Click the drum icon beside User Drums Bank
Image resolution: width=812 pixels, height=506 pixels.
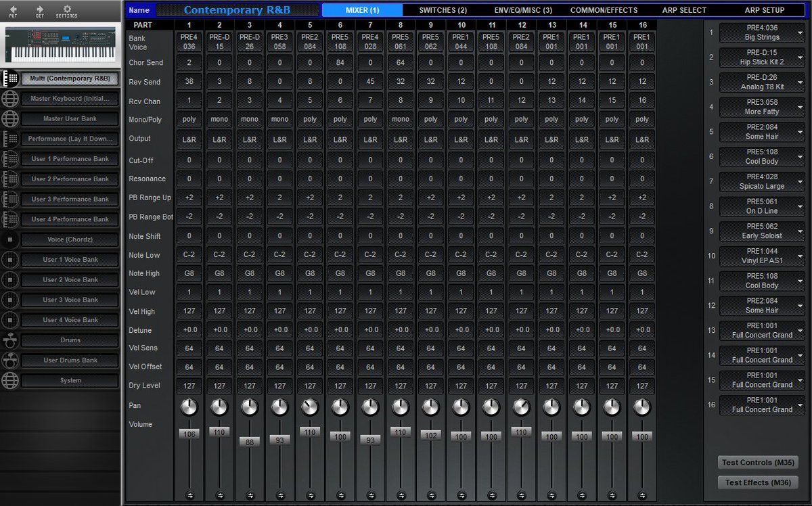click(10, 361)
